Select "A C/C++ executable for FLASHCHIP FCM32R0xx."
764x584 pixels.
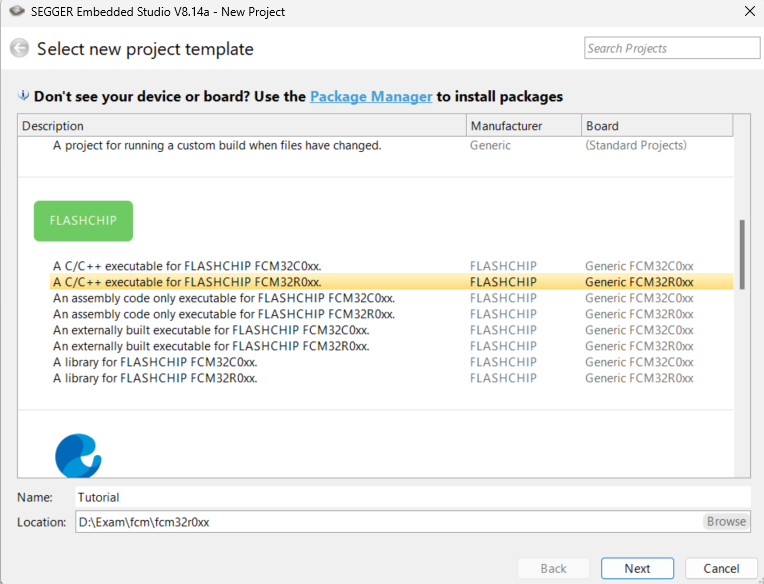pyautogui.click(x=187, y=282)
